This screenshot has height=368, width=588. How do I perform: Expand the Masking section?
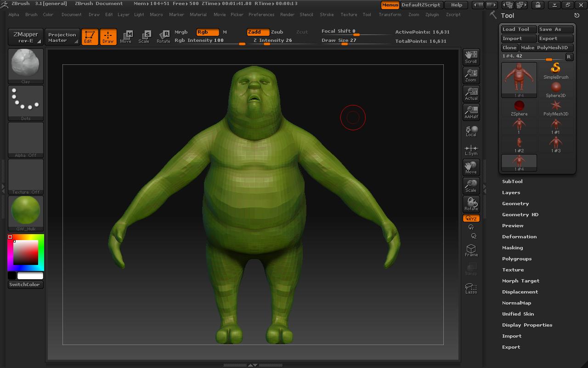pyautogui.click(x=512, y=247)
